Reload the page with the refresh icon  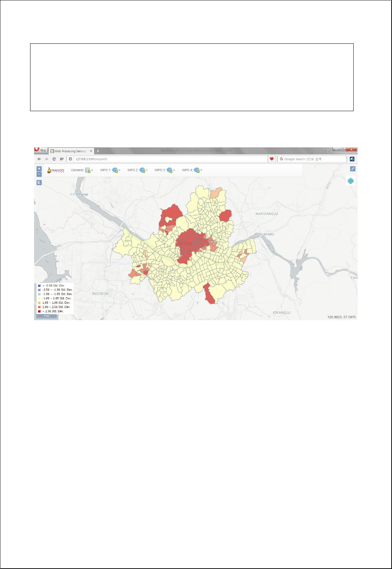(x=54, y=159)
